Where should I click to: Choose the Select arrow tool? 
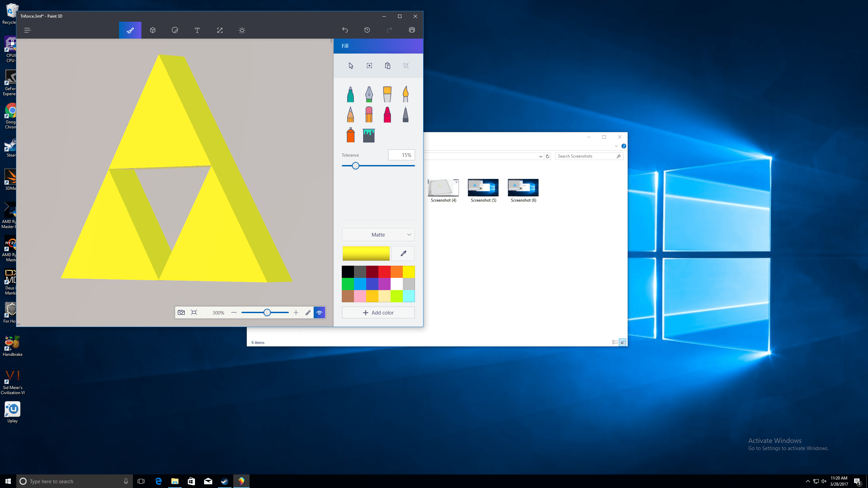tap(351, 66)
